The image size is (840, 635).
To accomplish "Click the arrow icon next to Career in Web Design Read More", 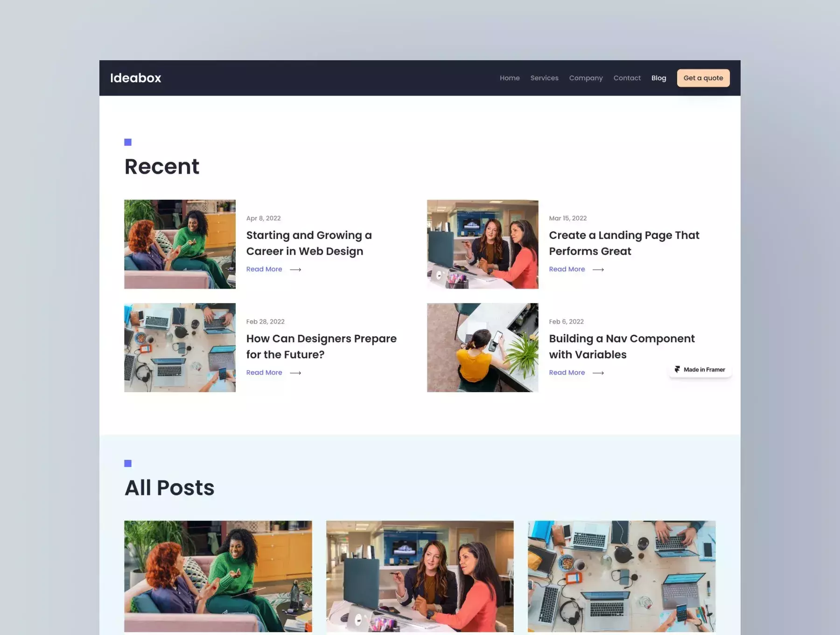I will pyautogui.click(x=295, y=270).
